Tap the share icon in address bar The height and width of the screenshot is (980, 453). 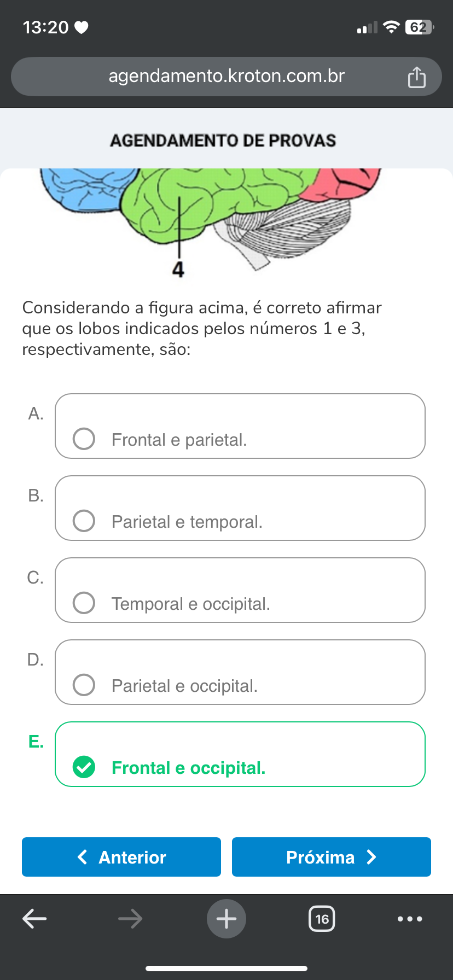click(x=416, y=77)
